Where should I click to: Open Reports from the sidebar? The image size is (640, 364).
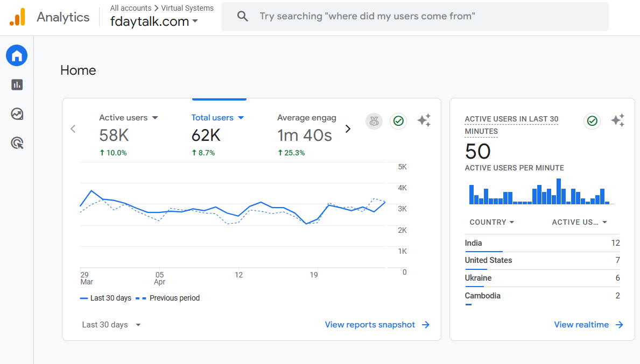[17, 84]
